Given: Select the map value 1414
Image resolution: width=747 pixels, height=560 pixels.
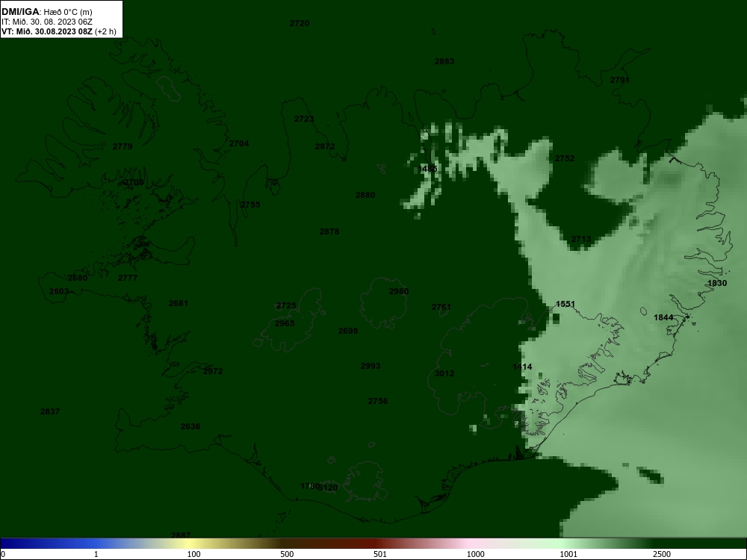Looking at the screenshot, I should (x=522, y=367).
